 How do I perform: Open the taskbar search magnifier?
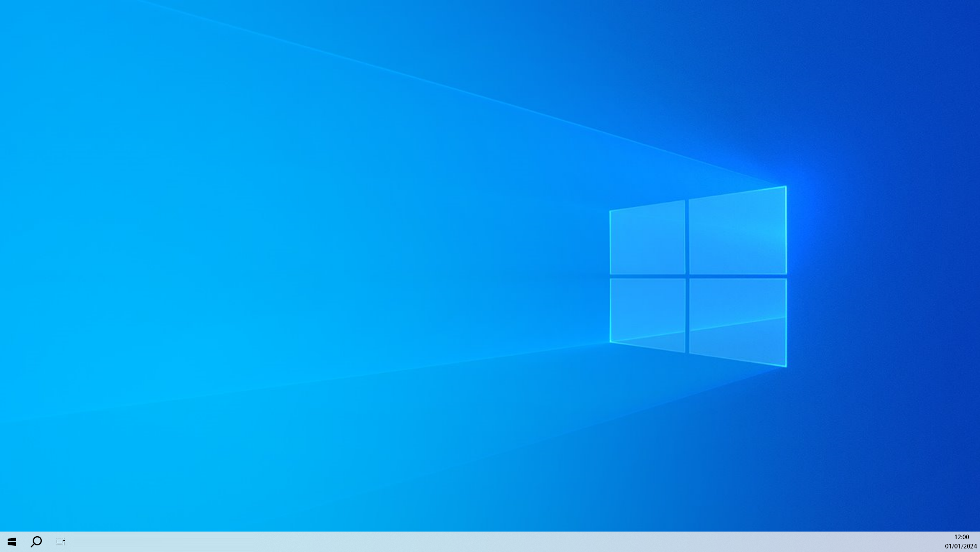click(36, 542)
